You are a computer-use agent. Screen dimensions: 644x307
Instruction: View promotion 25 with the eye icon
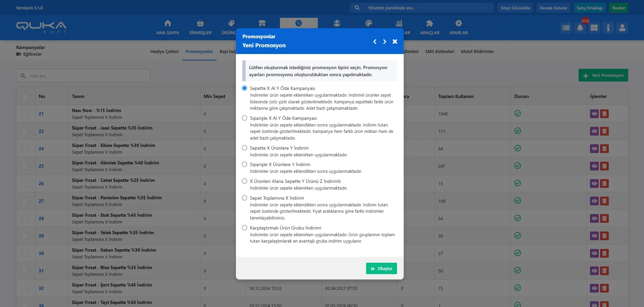pyautogui.click(x=594, y=166)
